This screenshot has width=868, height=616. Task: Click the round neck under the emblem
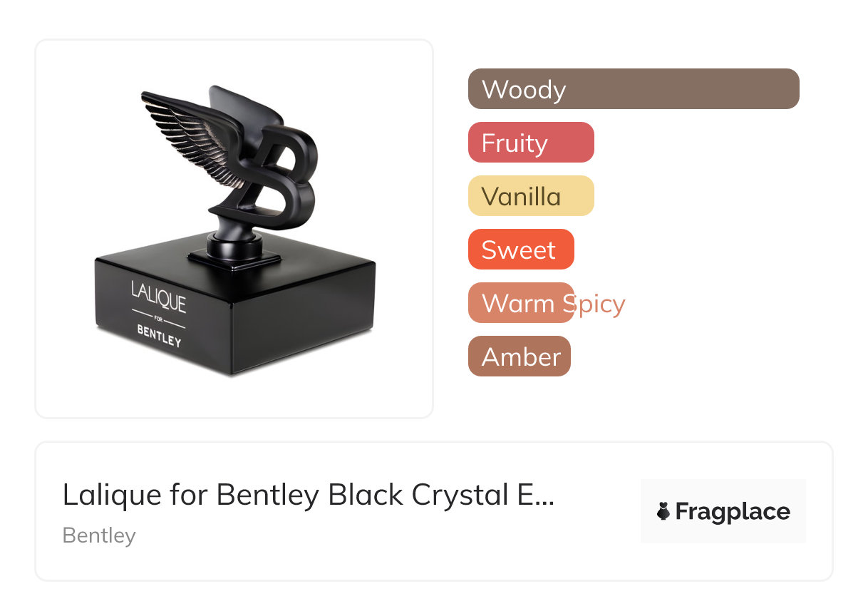(234, 246)
